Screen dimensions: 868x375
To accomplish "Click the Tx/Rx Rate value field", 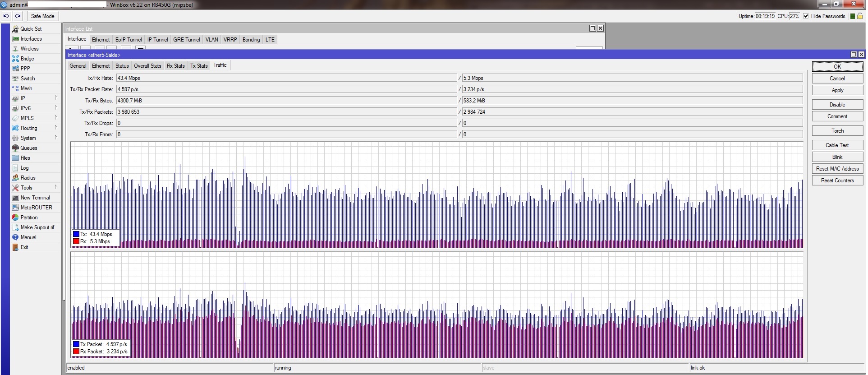I will pos(286,78).
